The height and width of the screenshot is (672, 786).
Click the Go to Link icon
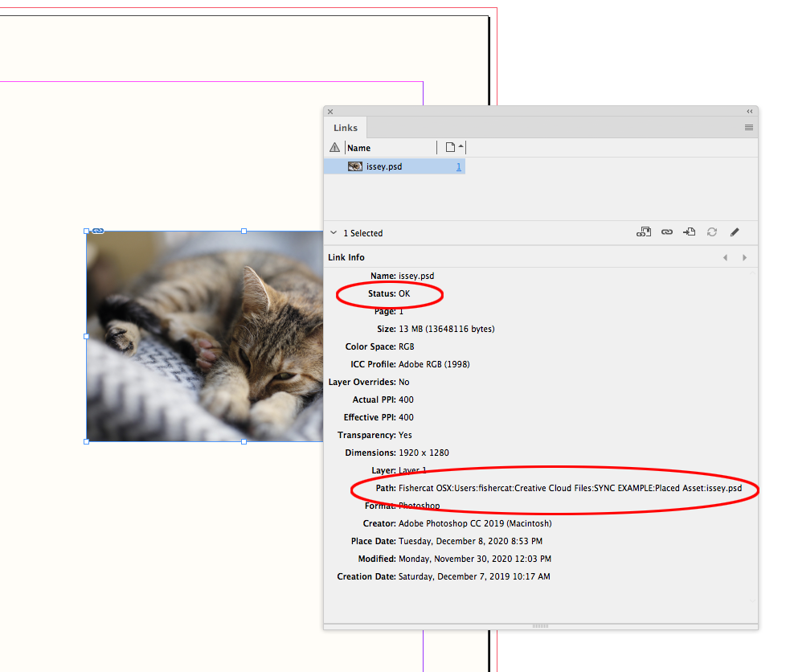(x=689, y=232)
